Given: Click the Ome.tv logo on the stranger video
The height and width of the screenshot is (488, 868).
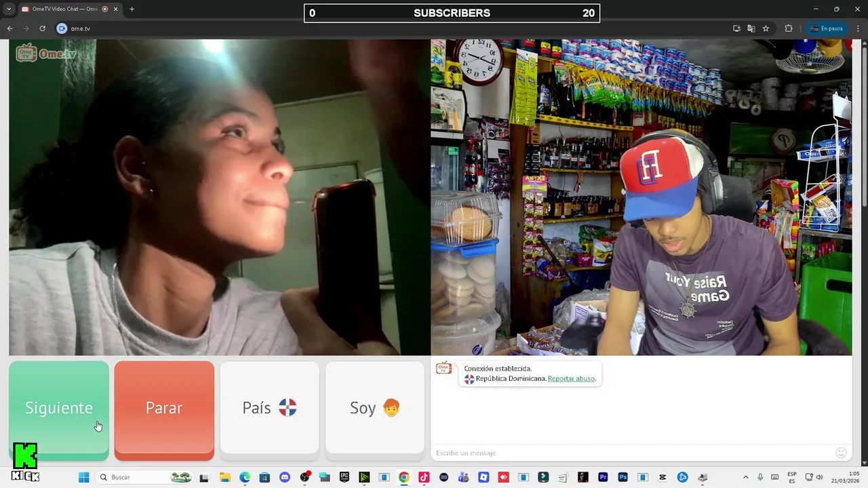Looking at the screenshot, I should pos(45,53).
